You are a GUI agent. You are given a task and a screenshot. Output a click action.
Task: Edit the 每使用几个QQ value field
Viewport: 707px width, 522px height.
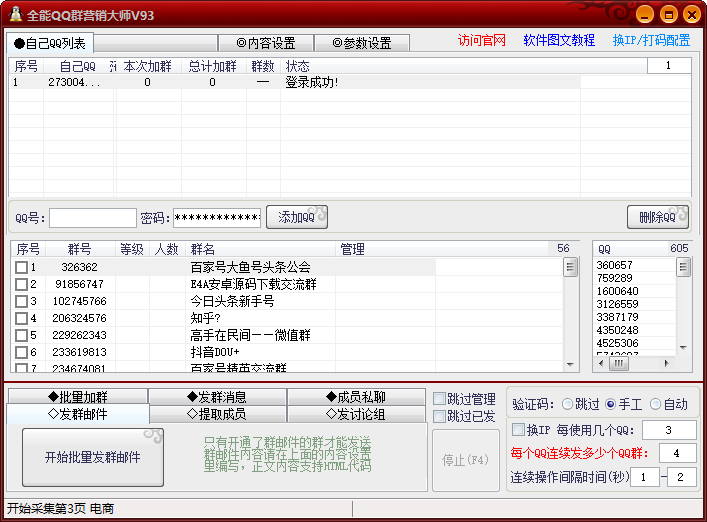click(x=669, y=430)
